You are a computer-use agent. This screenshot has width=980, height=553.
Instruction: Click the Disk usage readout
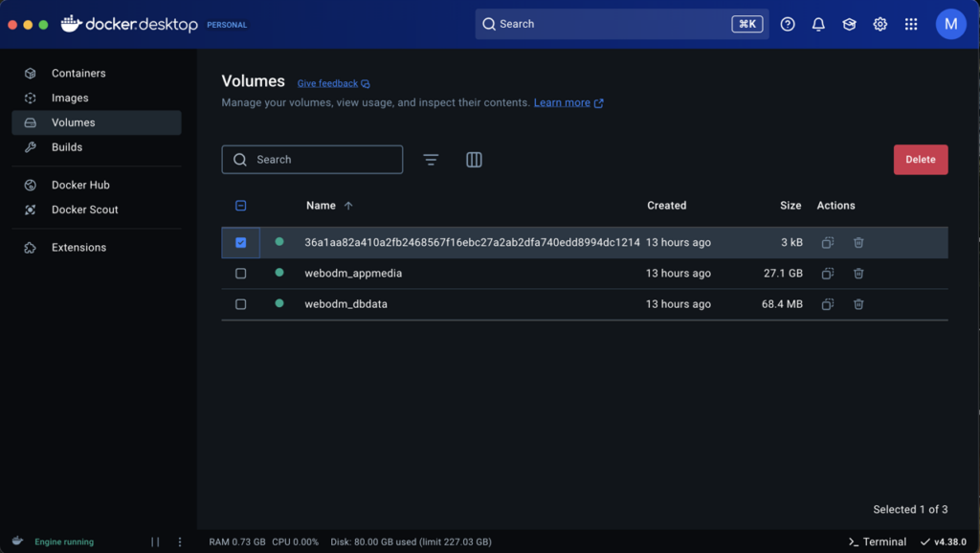(411, 542)
